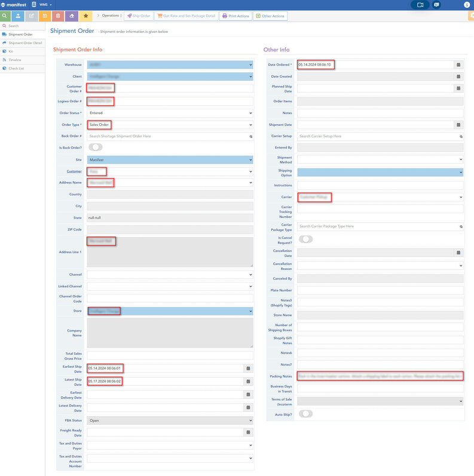Toggle the Is Back Order switch
The image size is (474, 476).
point(96,148)
